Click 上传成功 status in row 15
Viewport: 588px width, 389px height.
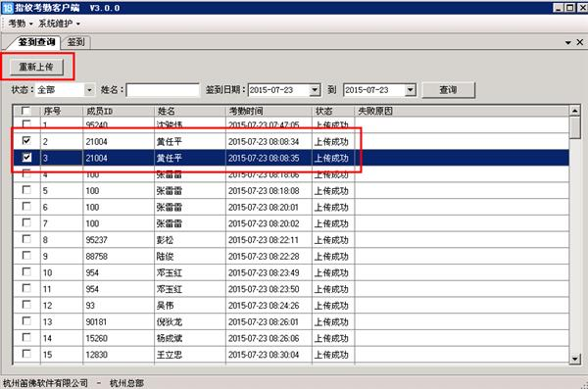tap(331, 355)
